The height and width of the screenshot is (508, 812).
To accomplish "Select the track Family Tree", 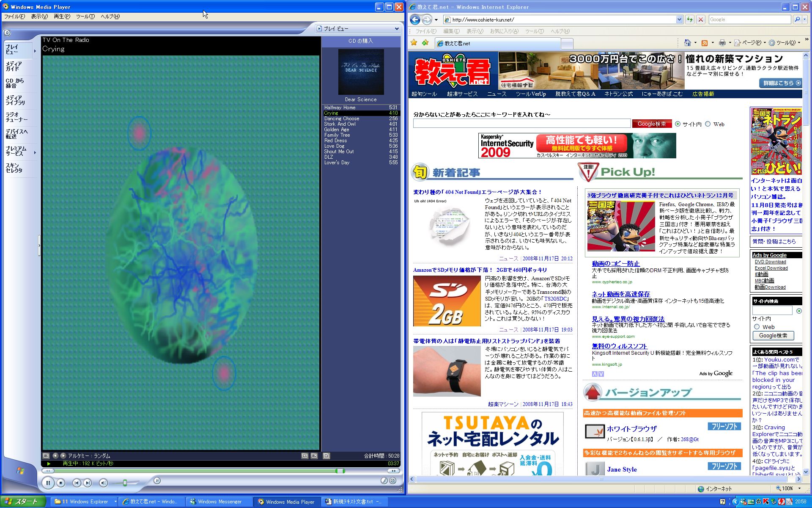I will [x=361, y=135].
